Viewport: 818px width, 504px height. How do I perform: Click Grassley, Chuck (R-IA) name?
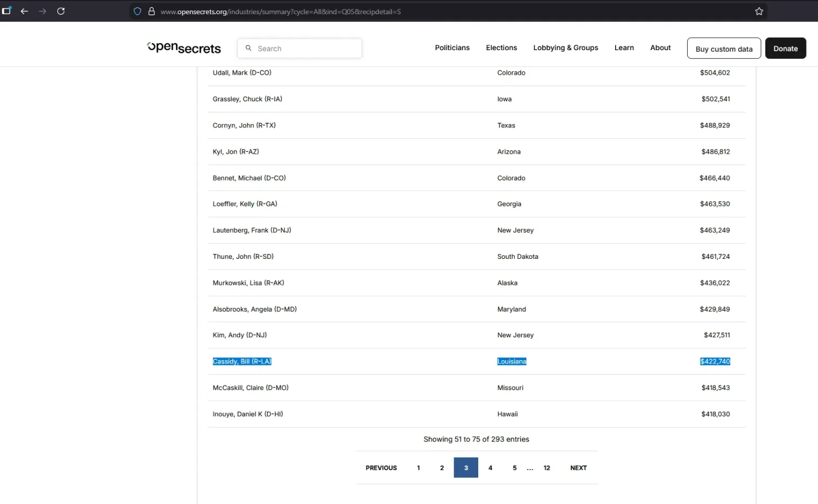tap(247, 99)
